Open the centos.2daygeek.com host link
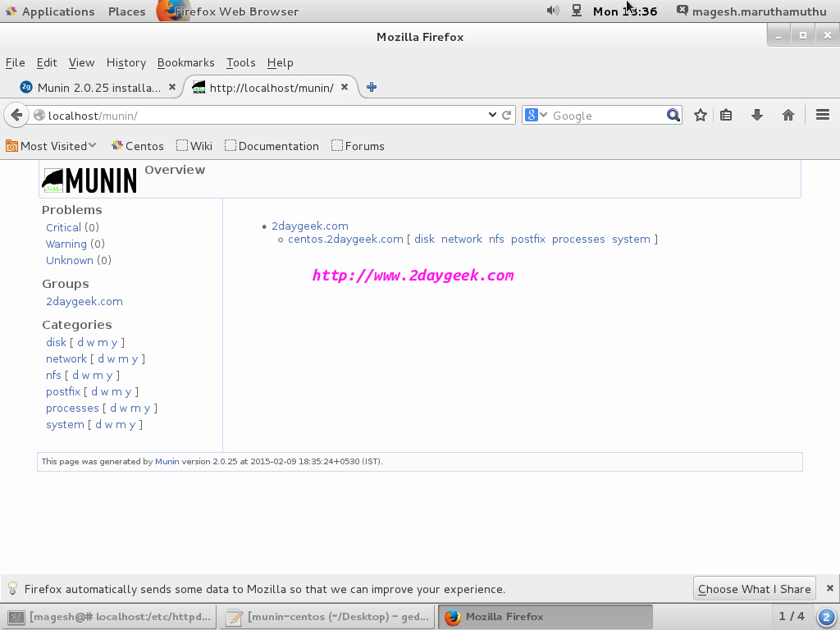This screenshot has width=840, height=630. coord(345,239)
